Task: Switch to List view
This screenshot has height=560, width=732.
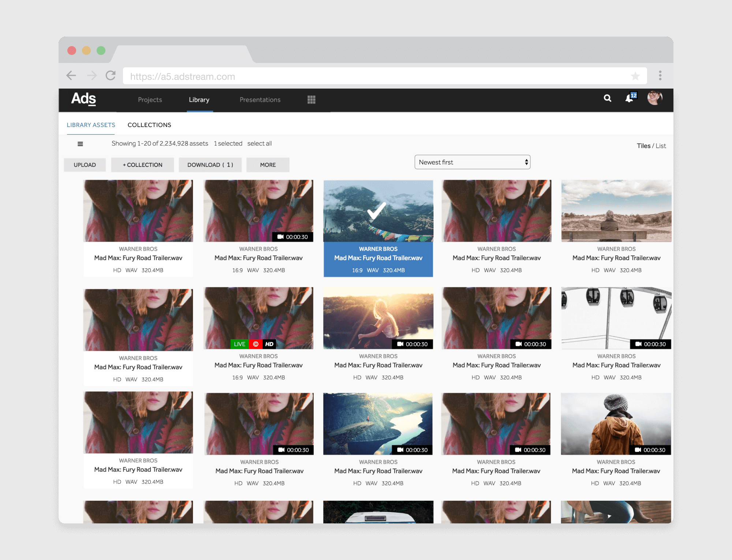Action: pyautogui.click(x=661, y=146)
